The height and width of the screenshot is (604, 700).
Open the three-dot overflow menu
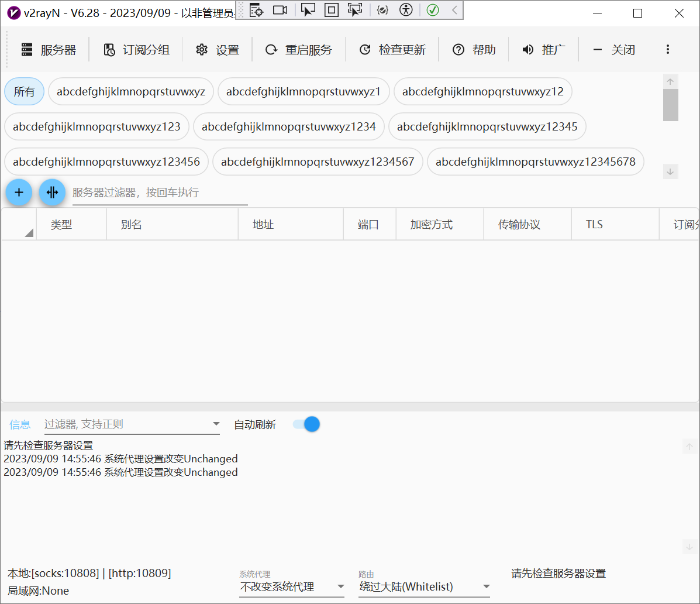coord(667,50)
